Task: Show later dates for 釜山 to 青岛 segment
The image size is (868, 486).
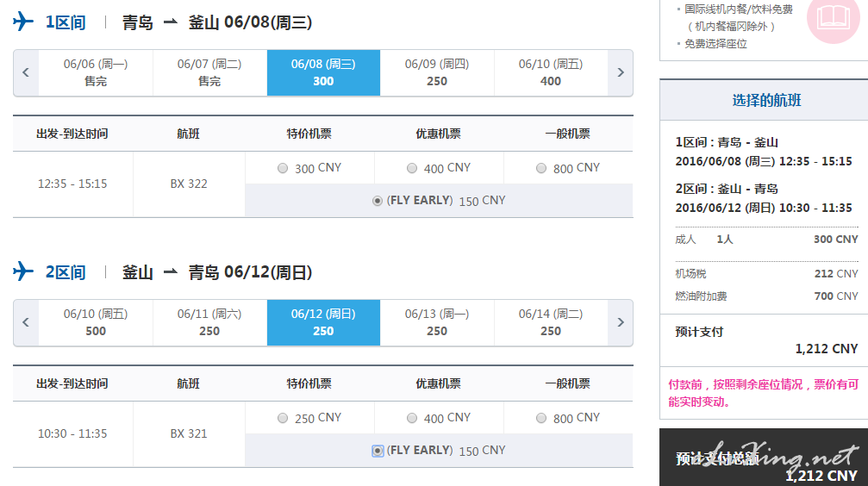Action: pyautogui.click(x=621, y=322)
